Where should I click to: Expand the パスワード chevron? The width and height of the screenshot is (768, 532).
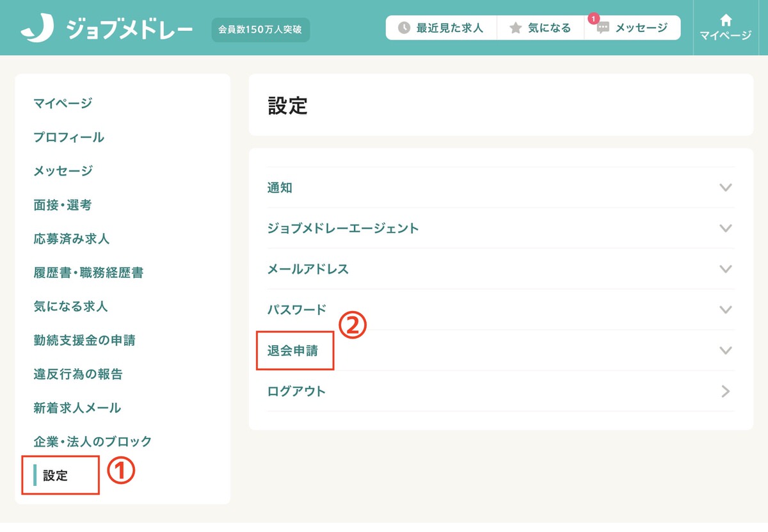(x=725, y=309)
